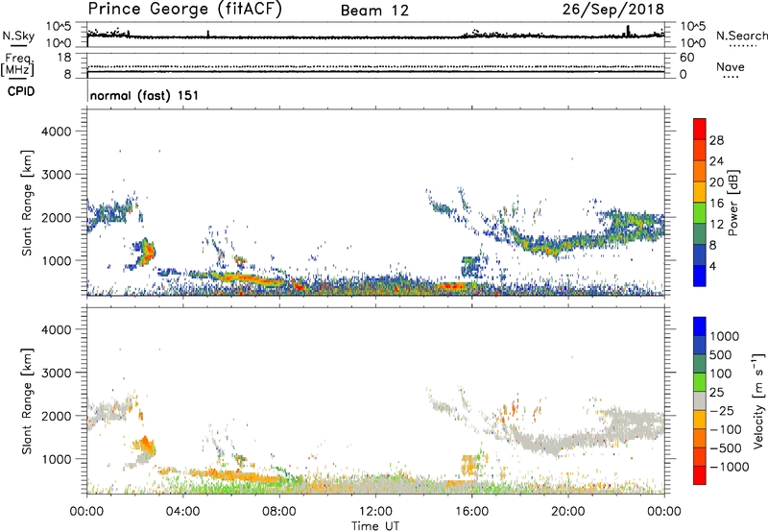Click the power panel 'Slant Range [km]' label

coord(27,203)
